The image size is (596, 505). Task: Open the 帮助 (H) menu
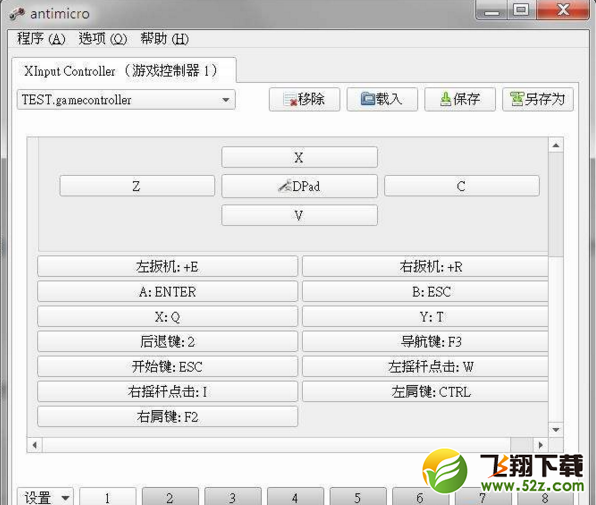[165, 39]
